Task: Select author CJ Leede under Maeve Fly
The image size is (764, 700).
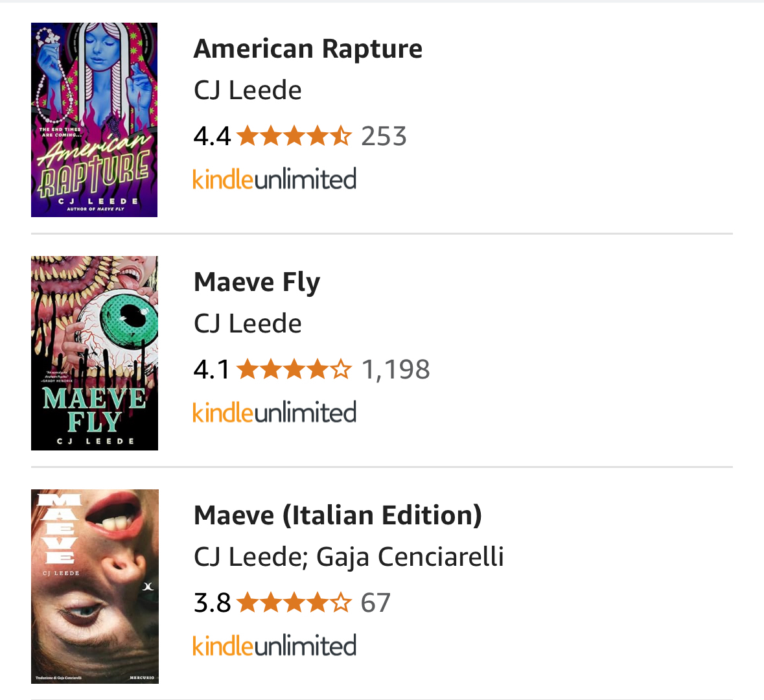Action: 248,324
